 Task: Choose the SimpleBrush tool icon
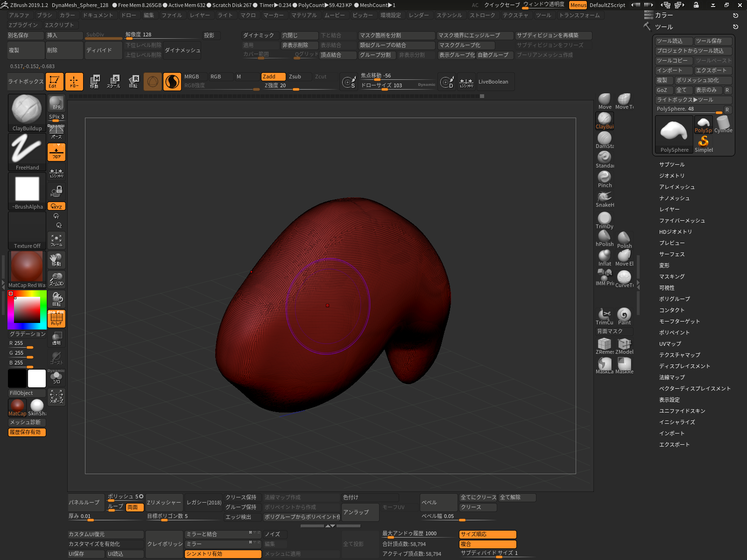pos(704,144)
